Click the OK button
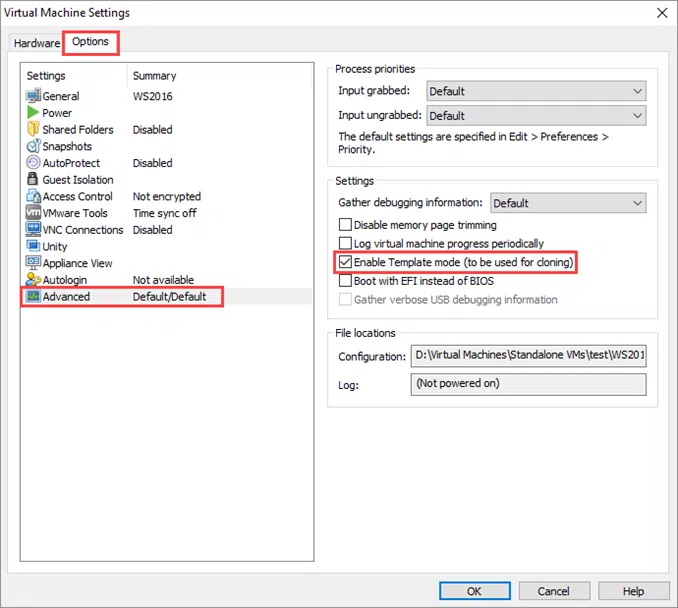This screenshot has width=678, height=608. tap(475, 591)
